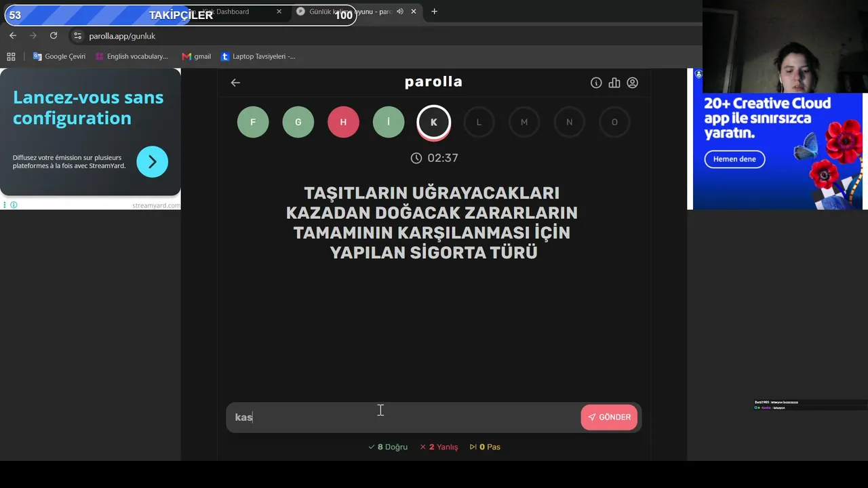Open the apps grid in bookmarks bar
Viewport: 868px width, 488px height.
(11, 56)
